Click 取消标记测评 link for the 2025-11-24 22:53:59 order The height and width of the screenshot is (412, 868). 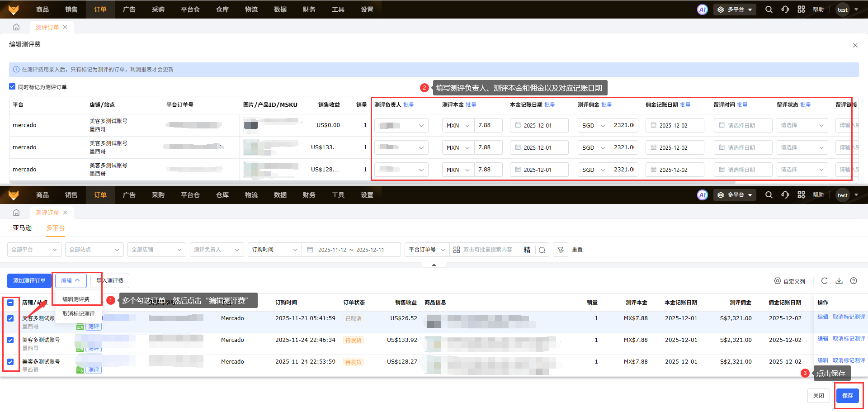(849, 360)
